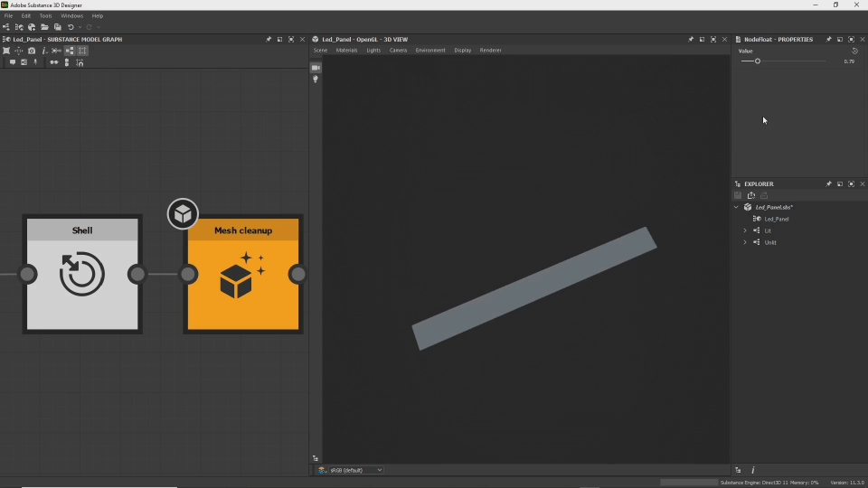Maximize the Substance Model Graph panel
The height and width of the screenshot is (488, 868).
pos(291,39)
